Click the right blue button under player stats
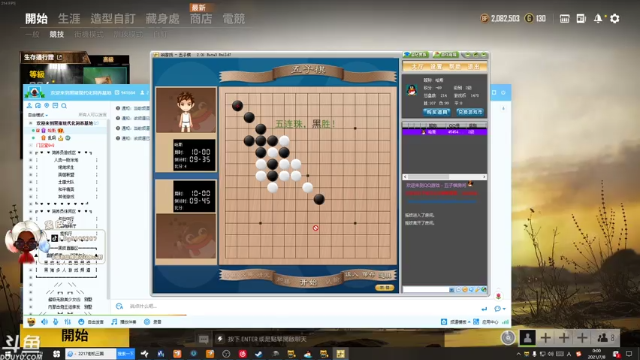Image resolution: width=640 pixels, height=360 pixels. [x=470, y=112]
